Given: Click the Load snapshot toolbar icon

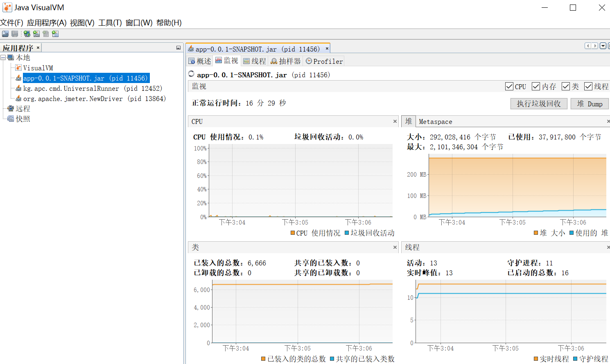Looking at the screenshot, I should click(5, 34).
